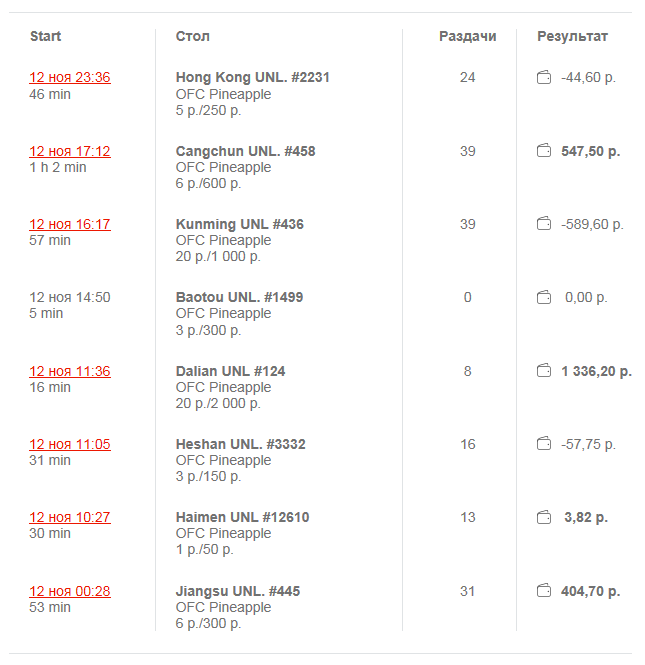
Task: Follow the 12 ноя 11:36 link
Action: 70,371
